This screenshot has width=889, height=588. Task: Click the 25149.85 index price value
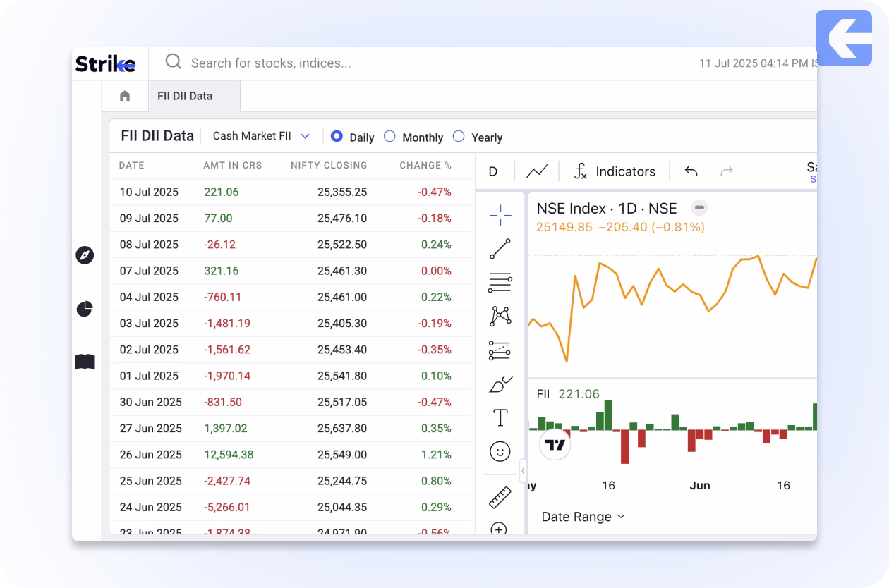point(564,227)
